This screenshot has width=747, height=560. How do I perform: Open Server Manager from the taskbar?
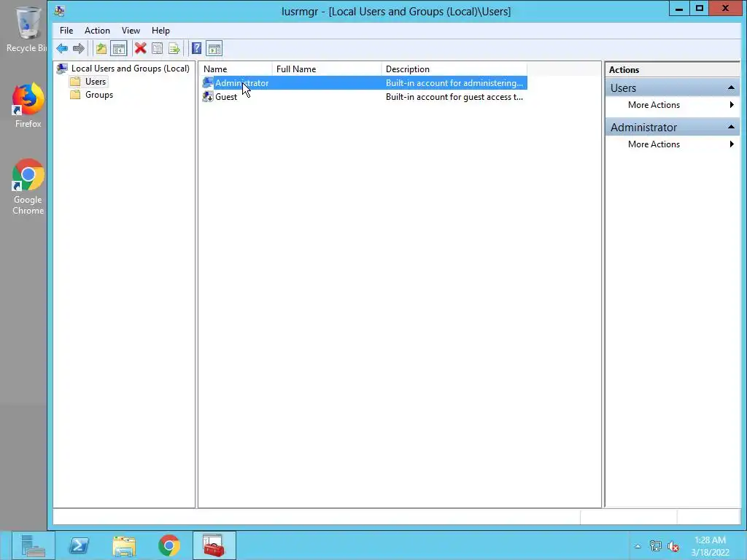pos(34,545)
